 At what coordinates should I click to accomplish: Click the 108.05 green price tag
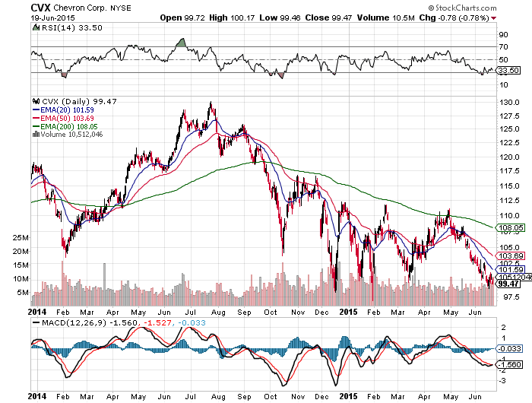pyautogui.click(x=511, y=228)
